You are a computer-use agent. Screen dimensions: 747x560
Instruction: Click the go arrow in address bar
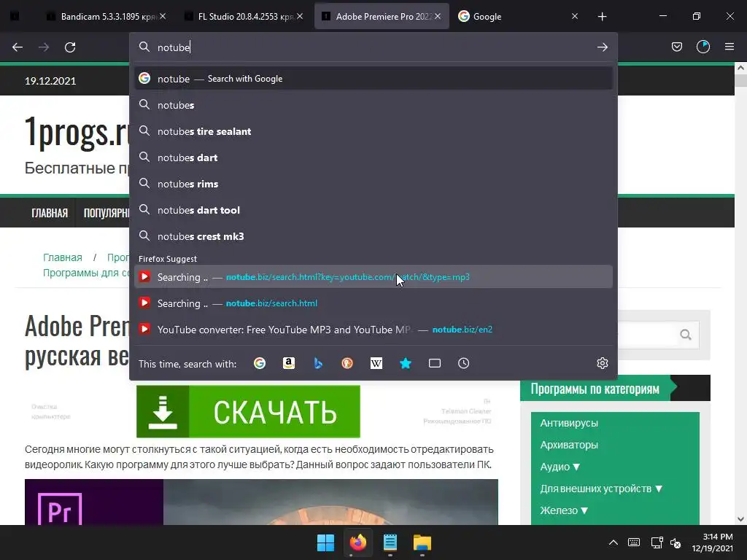click(602, 47)
